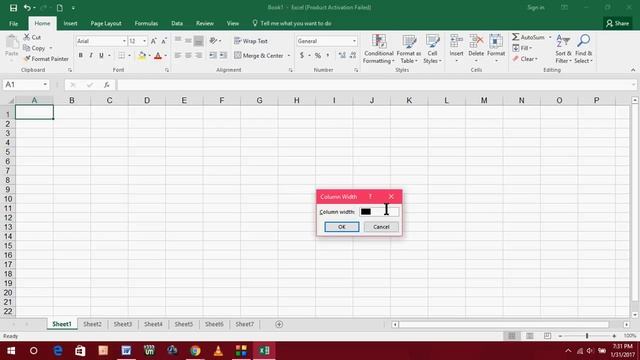The image size is (640, 360).
Task: Click AutoSum sigma command
Action: (529, 37)
